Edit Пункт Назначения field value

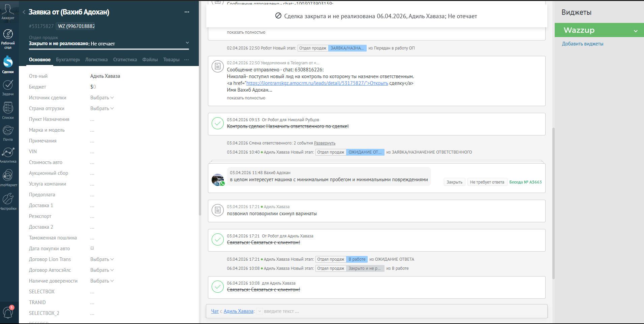tap(92, 119)
